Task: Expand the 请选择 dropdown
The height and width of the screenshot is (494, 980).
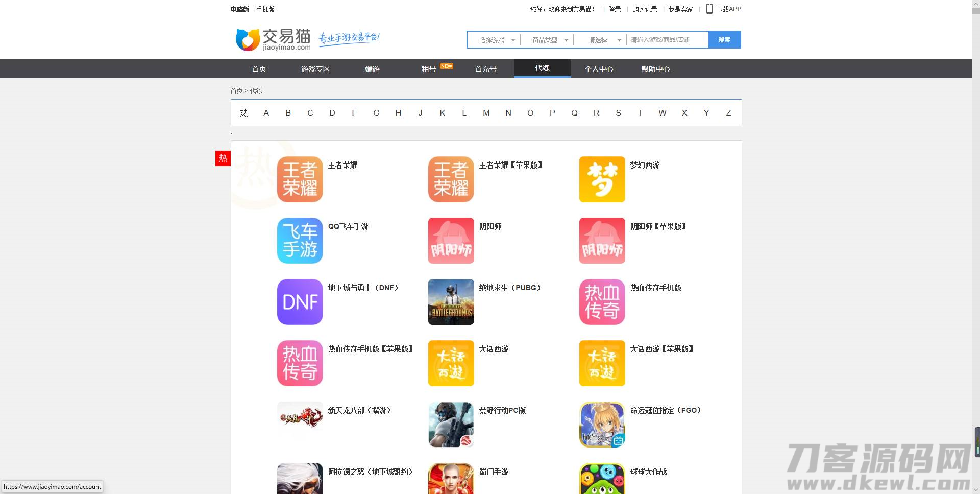Action: pyautogui.click(x=600, y=40)
